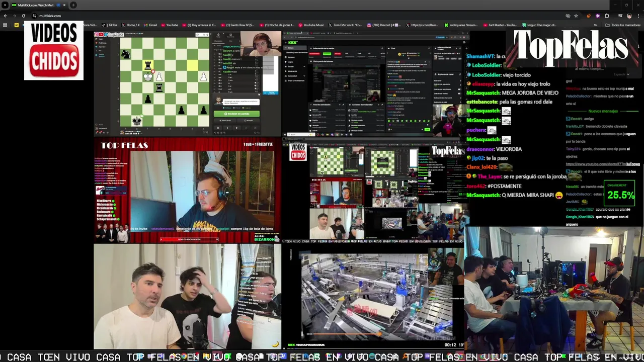This screenshot has height=362, width=644.
Task: Jump to last move in chess controls
Action: click(x=255, y=128)
